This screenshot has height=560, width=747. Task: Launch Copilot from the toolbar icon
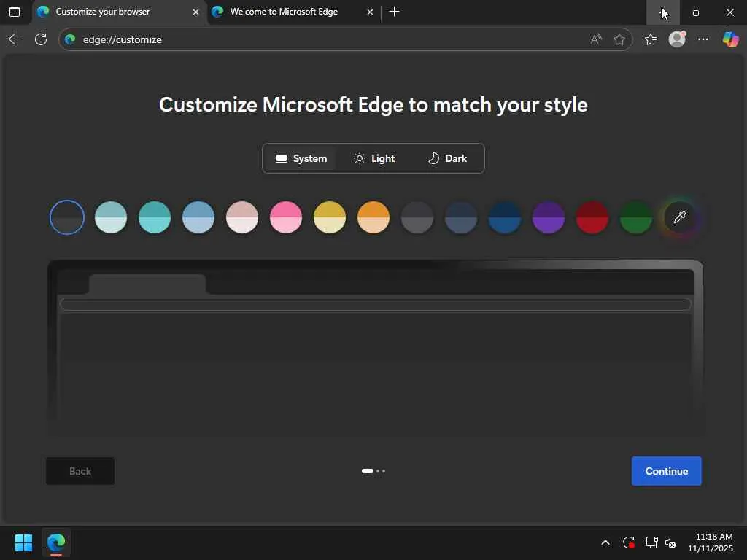point(730,39)
